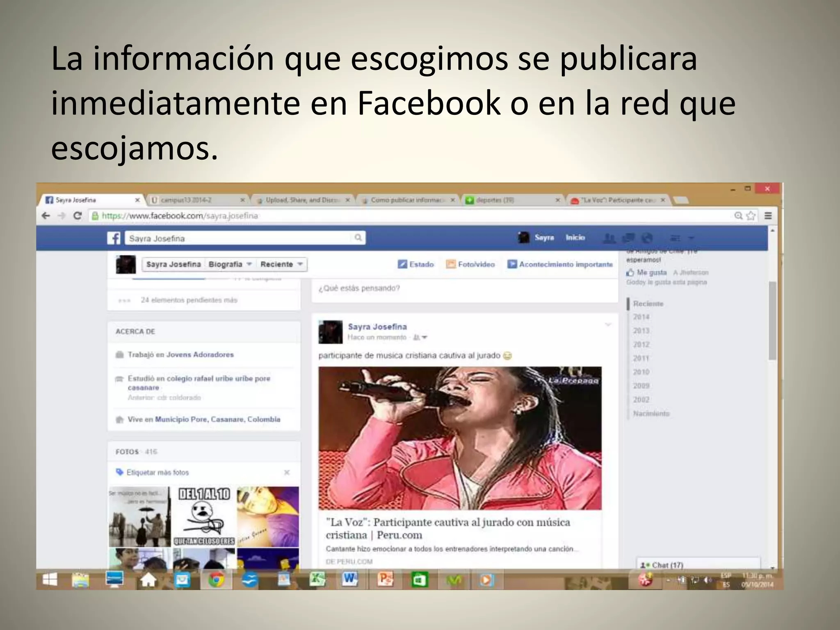Open Windows Start button
840x630 pixels.
click(50, 580)
